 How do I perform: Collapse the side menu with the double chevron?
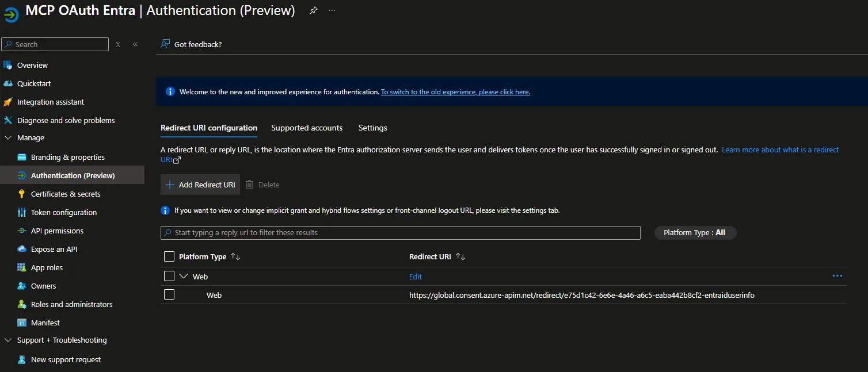coord(135,44)
